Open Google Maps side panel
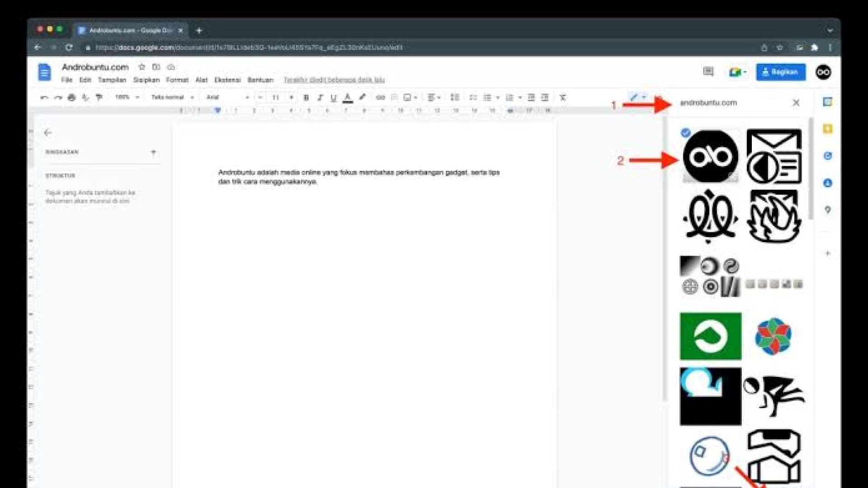The height and width of the screenshot is (488, 868). [827, 210]
